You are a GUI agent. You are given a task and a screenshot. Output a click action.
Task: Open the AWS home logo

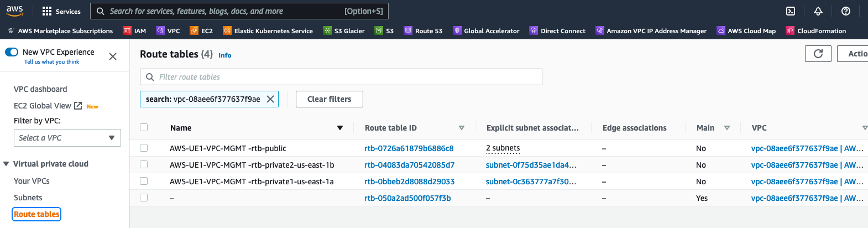pos(14,11)
